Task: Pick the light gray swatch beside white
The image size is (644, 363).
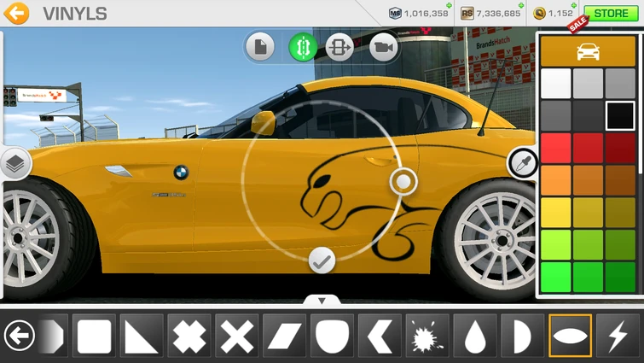Action: pyautogui.click(x=588, y=84)
